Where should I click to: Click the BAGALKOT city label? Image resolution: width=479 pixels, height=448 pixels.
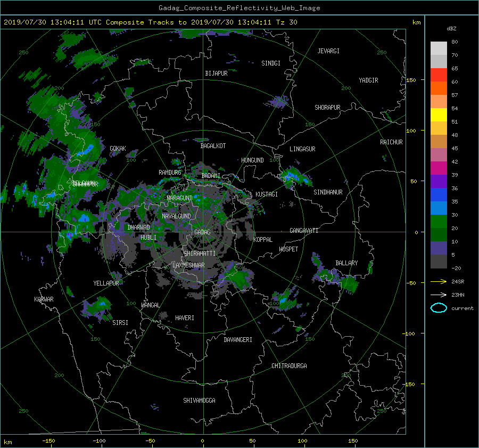213,146
